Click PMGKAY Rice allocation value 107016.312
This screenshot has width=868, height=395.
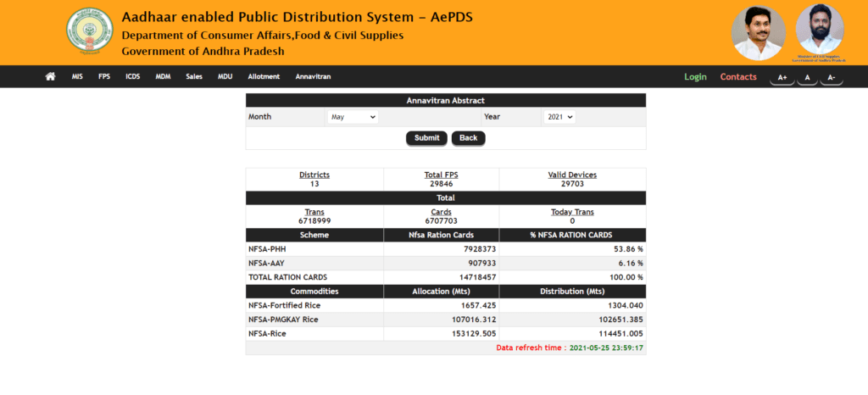[x=475, y=320]
